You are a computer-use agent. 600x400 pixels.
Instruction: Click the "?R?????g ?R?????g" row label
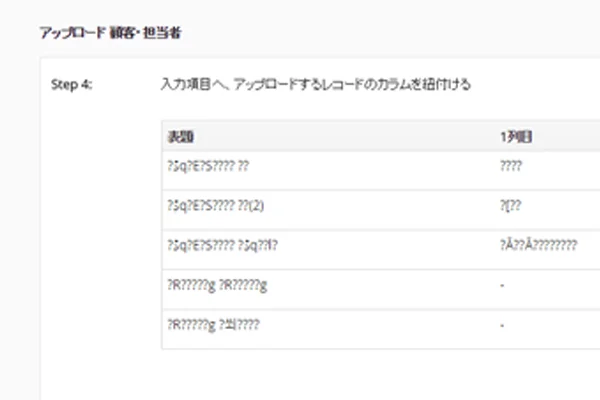[218, 287]
